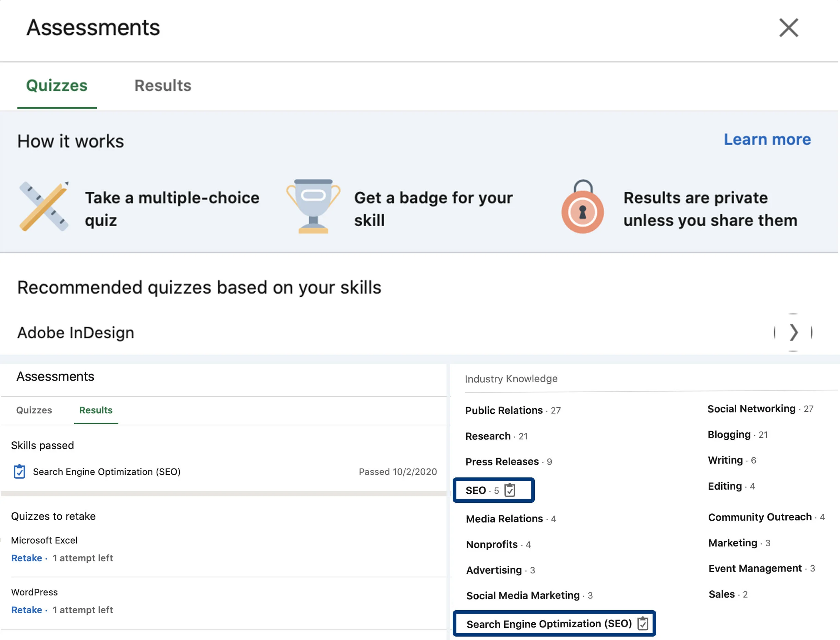840x640 pixels.
Task: Open the Public Relations skill
Action: coord(503,410)
